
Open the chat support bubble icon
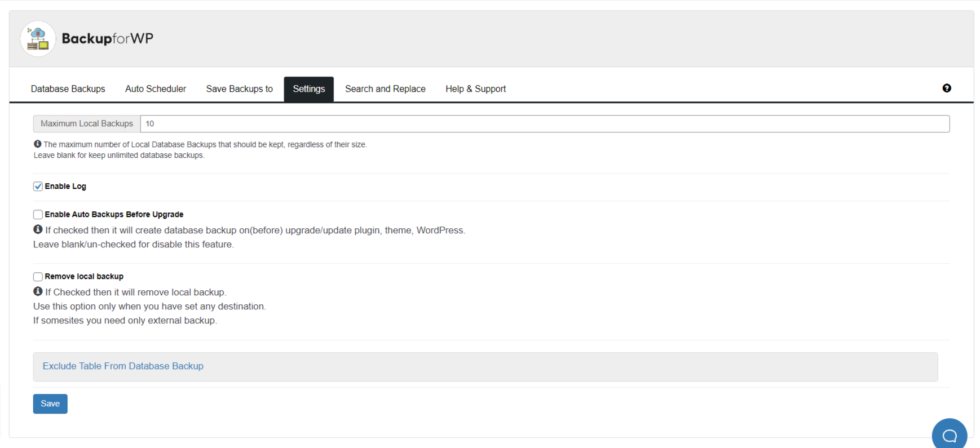pyautogui.click(x=950, y=435)
